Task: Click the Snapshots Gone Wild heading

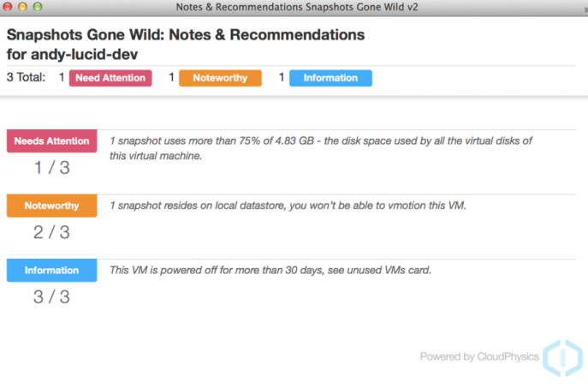Action: [186, 45]
